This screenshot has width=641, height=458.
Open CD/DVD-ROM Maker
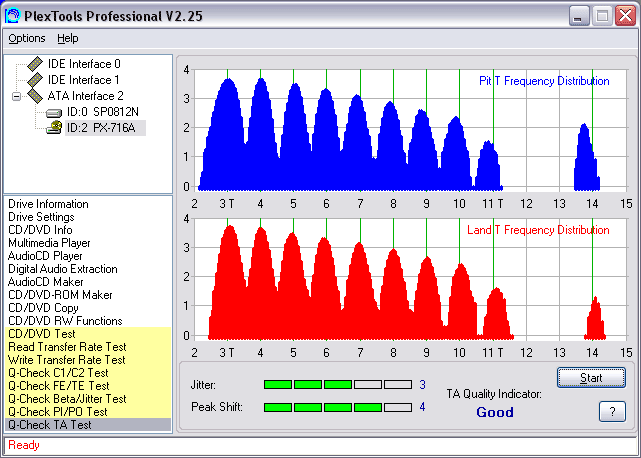coord(60,295)
